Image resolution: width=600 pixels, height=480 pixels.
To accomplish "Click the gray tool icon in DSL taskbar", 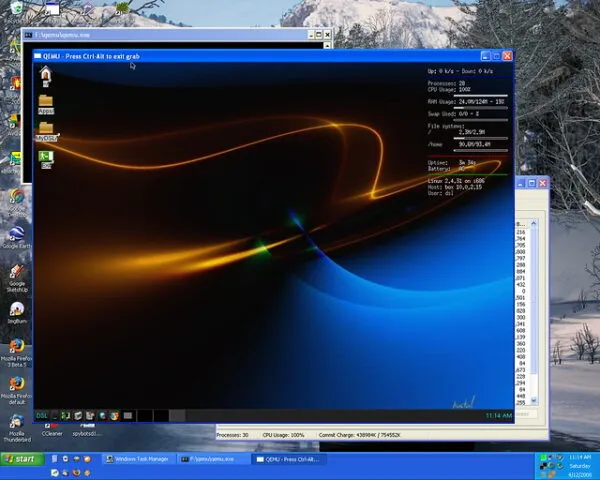I will [90, 416].
